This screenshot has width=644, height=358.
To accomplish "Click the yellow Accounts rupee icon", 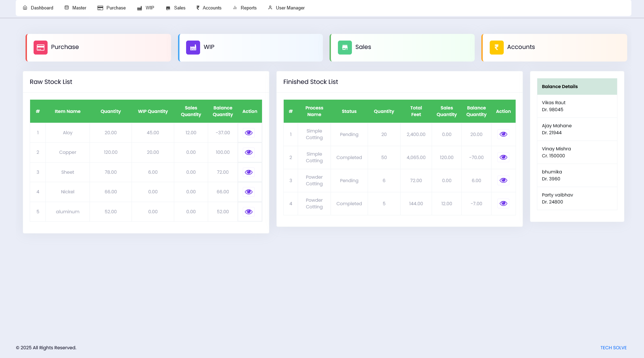I will pos(497,48).
